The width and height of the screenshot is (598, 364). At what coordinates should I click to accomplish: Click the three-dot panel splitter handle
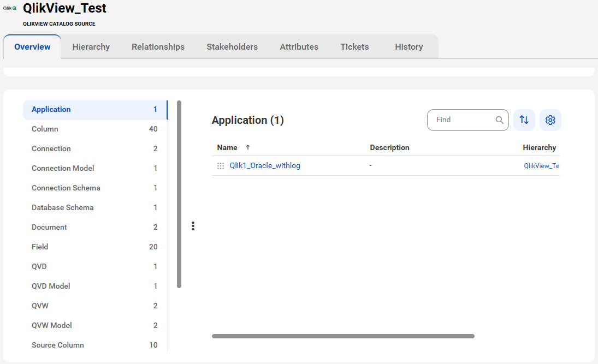193,226
